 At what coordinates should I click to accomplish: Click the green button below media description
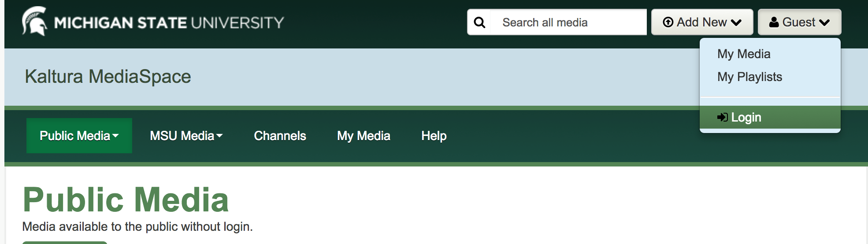(65, 243)
